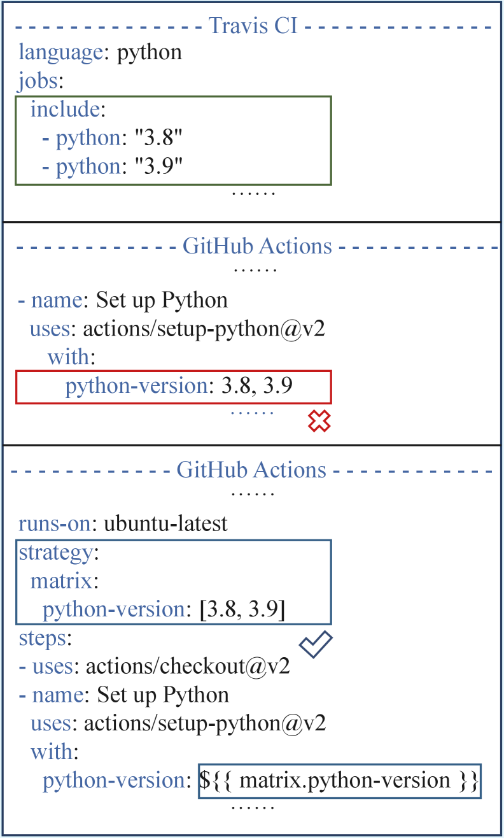
Task: Click the boxed "${{ matrix.python-version }}" expression
Action: coord(339,781)
